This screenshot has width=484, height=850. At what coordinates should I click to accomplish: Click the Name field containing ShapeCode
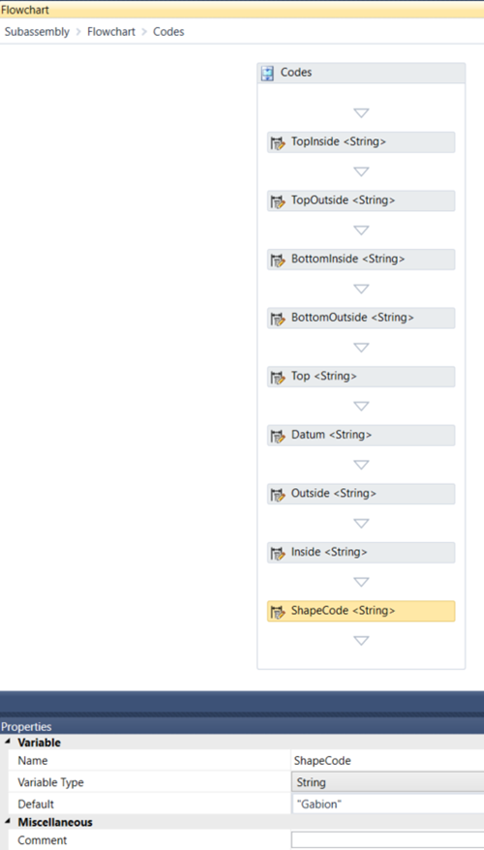[x=388, y=761]
